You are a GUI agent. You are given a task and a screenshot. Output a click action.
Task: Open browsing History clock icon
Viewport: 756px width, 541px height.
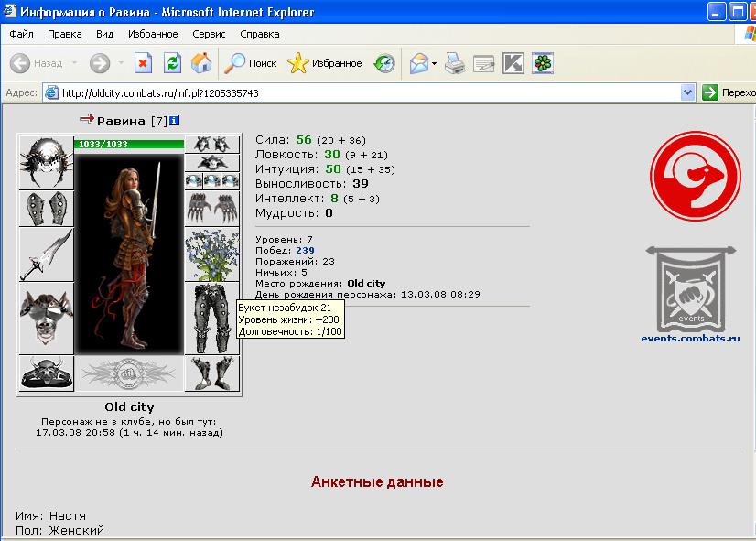(384, 63)
